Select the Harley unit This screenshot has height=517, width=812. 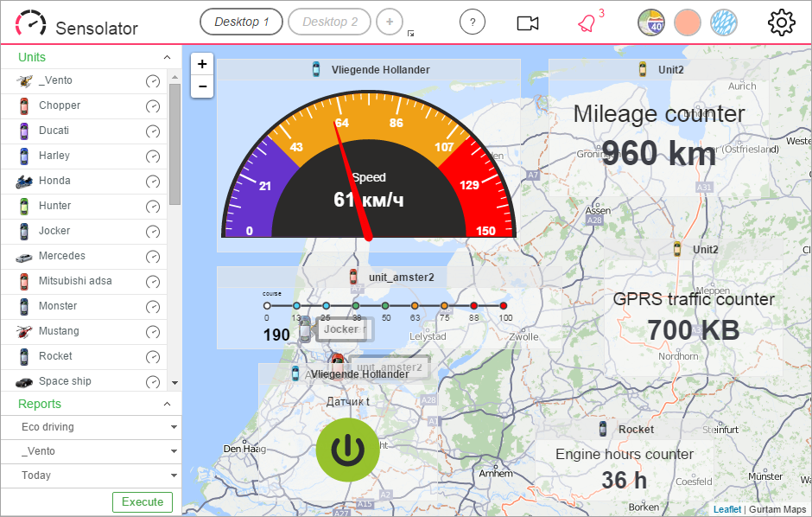(x=84, y=156)
